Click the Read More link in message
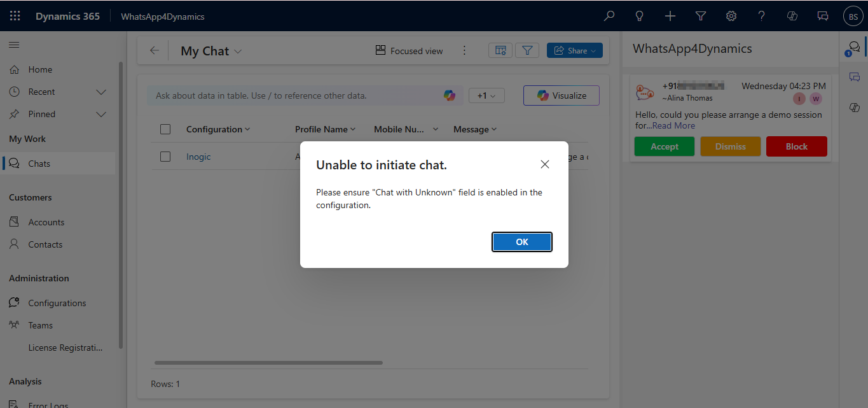 coord(673,125)
